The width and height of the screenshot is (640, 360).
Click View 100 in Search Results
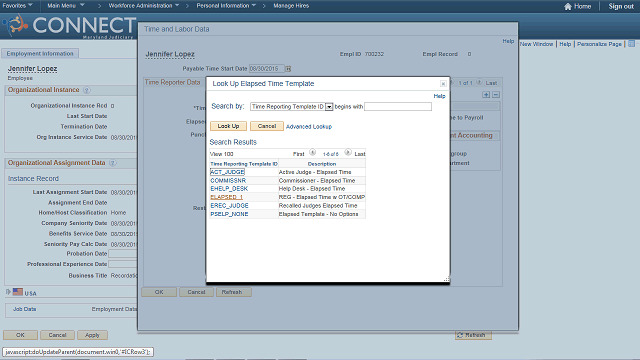click(x=222, y=154)
